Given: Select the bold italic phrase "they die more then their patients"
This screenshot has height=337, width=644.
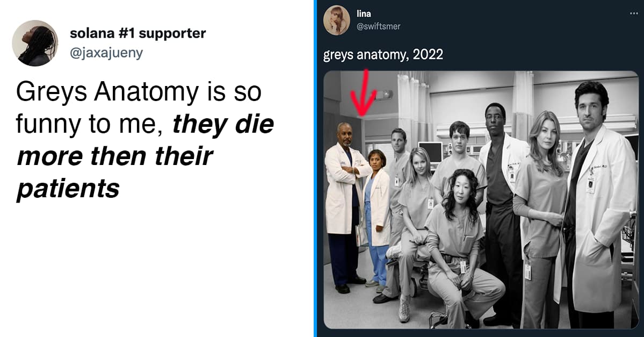Looking at the screenshot, I should pyautogui.click(x=145, y=156).
